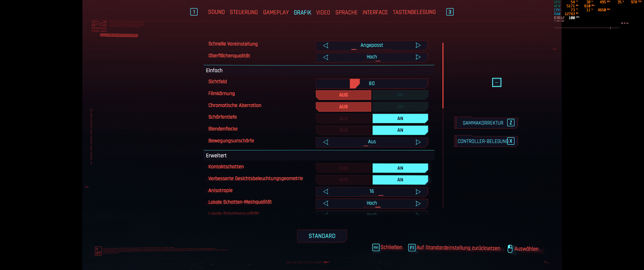This screenshot has height=270, width=644.
Task: Click the previous tab key icon 1
Action: pos(194,12)
